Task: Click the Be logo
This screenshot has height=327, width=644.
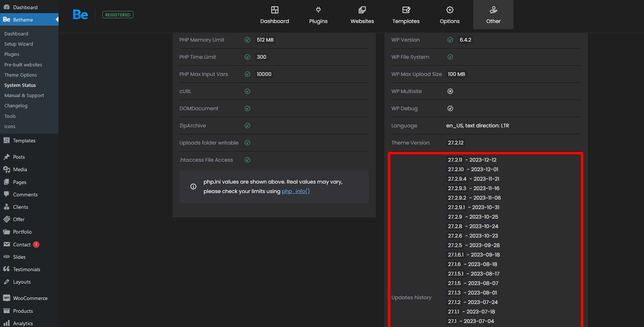Action: click(80, 15)
